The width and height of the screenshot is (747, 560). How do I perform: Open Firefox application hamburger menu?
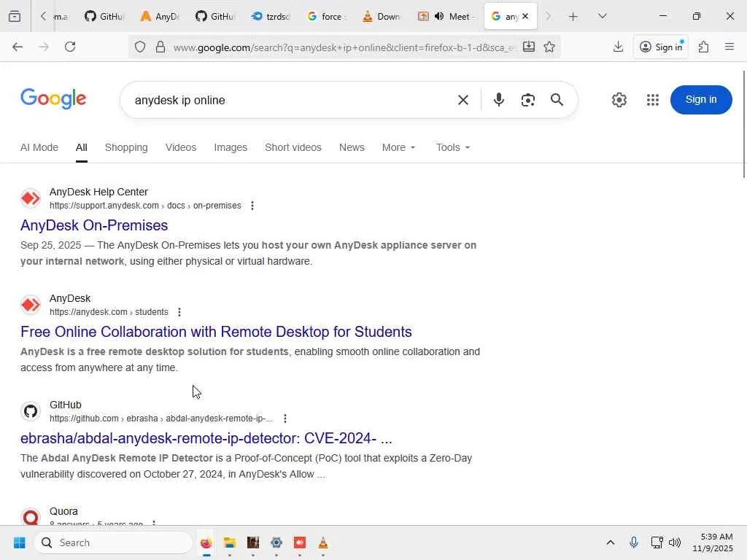[x=729, y=47]
